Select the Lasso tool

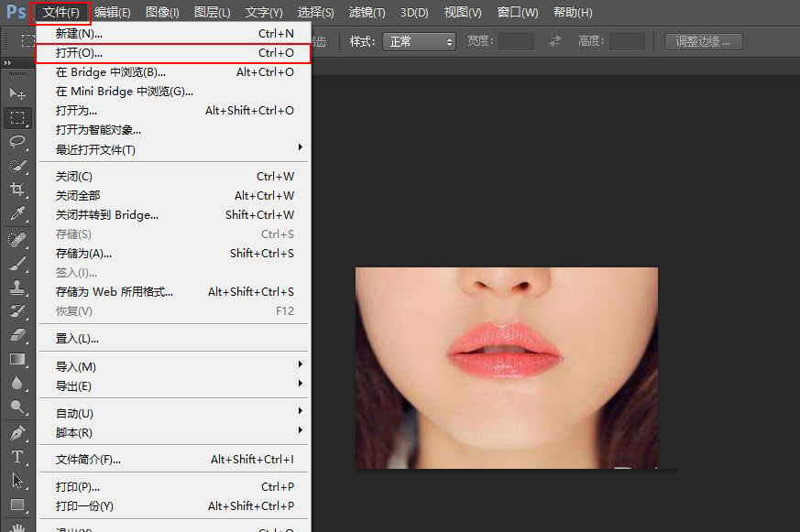[x=17, y=141]
